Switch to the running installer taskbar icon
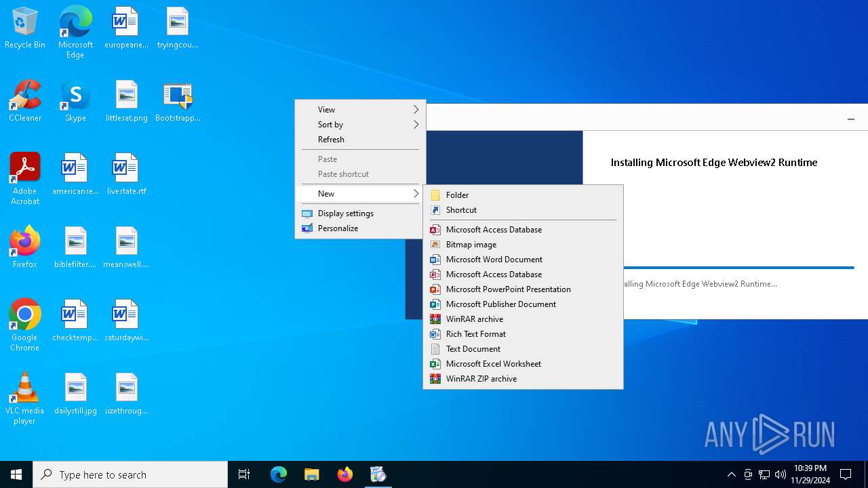The width and height of the screenshot is (868, 488). [x=378, y=474]
